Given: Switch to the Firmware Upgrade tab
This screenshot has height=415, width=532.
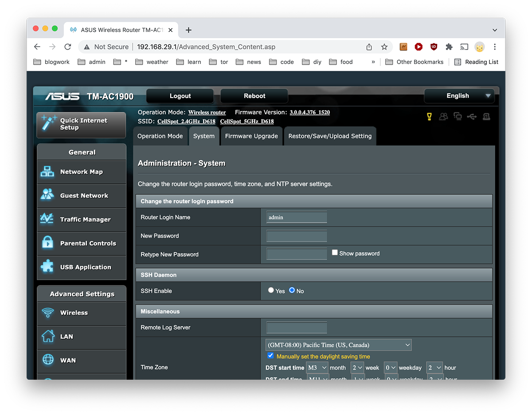Looking at the screenshot, I should click(251, 136).
